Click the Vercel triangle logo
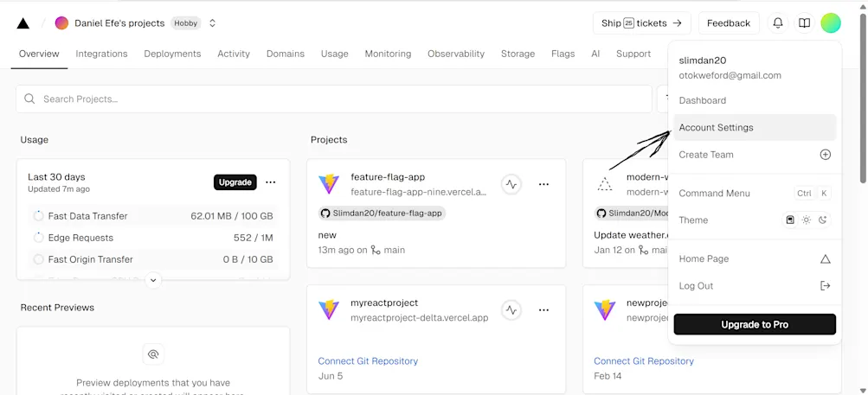The image size is (868, 395). click(x=23, y=23)
